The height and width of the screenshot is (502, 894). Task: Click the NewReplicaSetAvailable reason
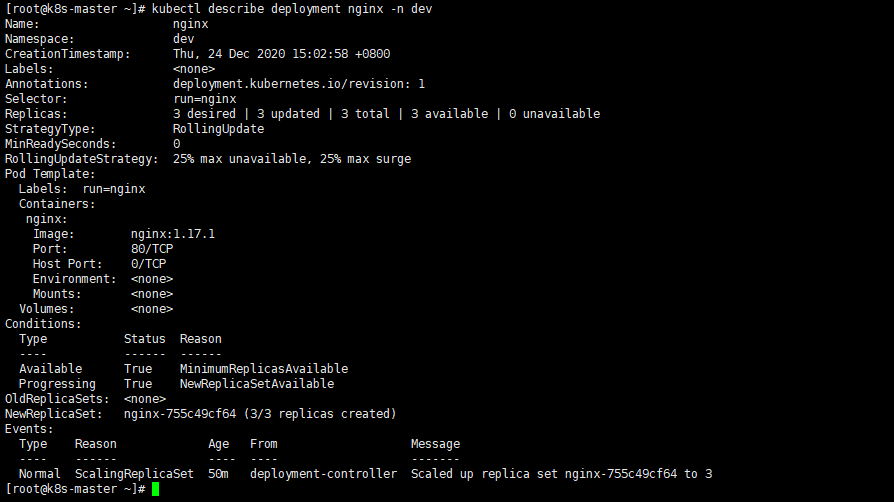[x=257, y=383]
